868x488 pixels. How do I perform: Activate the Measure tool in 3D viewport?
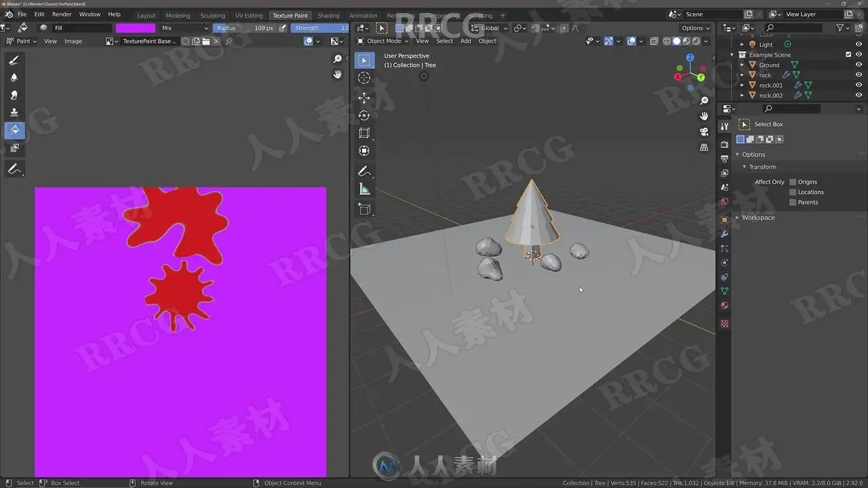pyautogui.click(x=364, y=189)
